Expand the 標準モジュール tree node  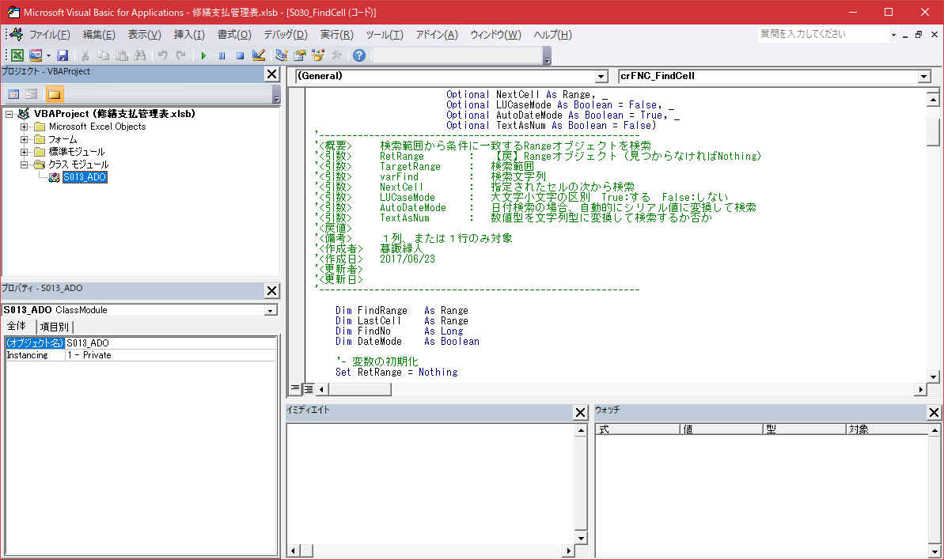[24, 152]
